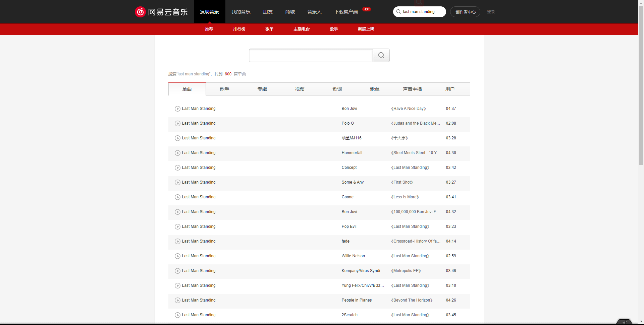The width and height of the screenshot is (644, 325).
Task: Click the magnifier search button below the header
Action: coord(381,55)
